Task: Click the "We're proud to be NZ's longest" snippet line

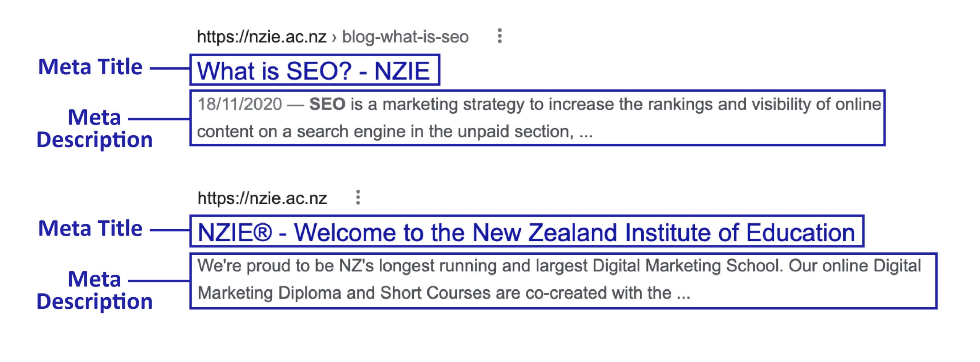Action: tap(559, 265)
